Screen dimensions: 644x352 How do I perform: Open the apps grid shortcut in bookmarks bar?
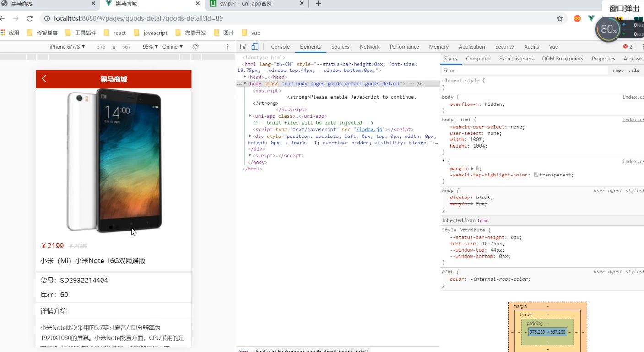[x=2, y=33]
